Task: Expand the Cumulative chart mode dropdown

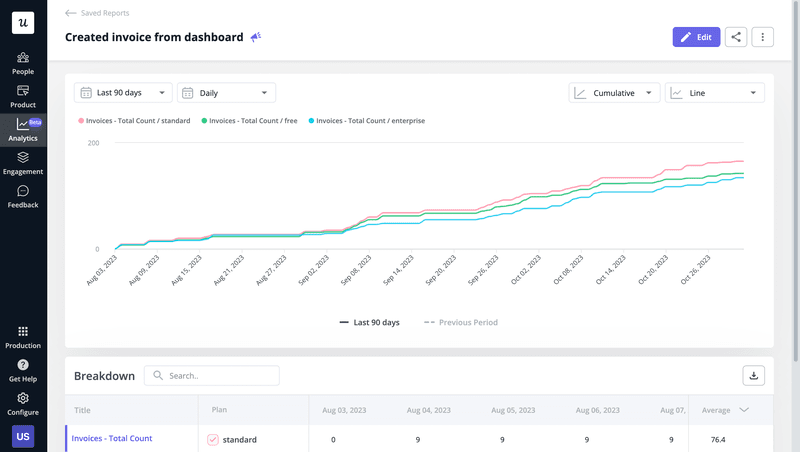Action: [614, 93]
